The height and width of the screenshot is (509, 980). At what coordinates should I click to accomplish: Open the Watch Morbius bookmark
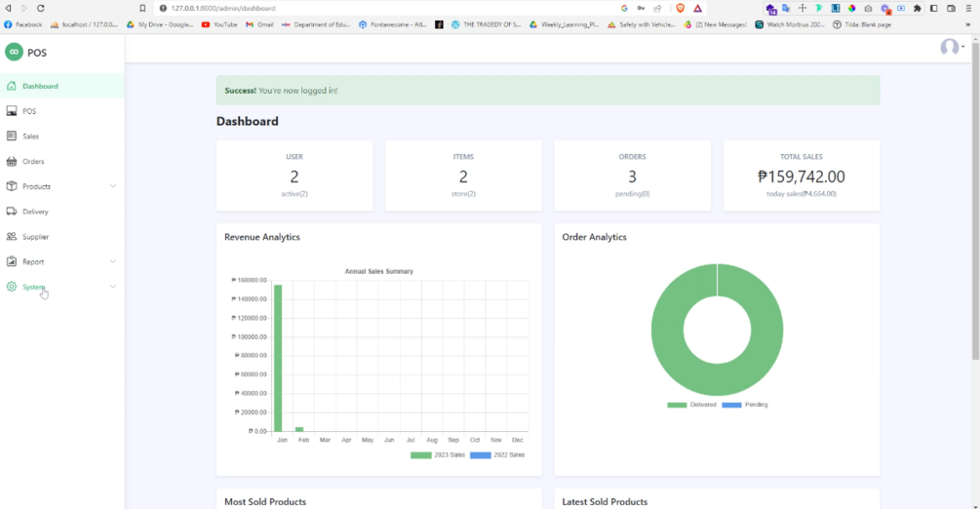(x=790, y=24)
